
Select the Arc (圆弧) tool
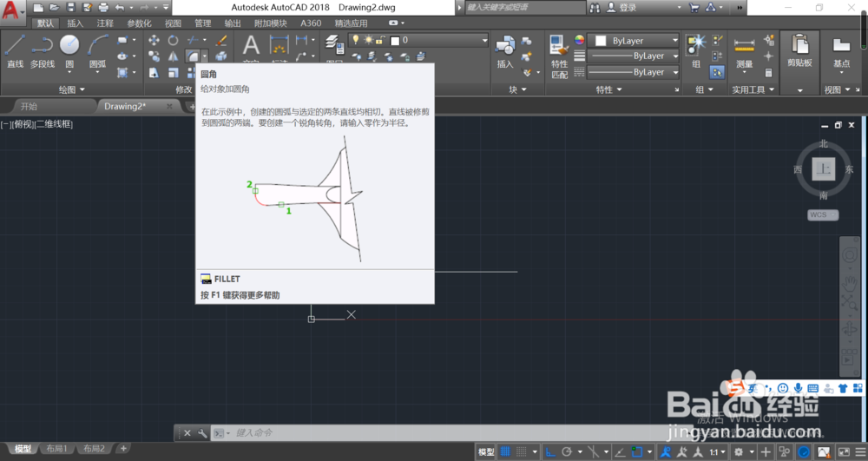click(97, 51)
